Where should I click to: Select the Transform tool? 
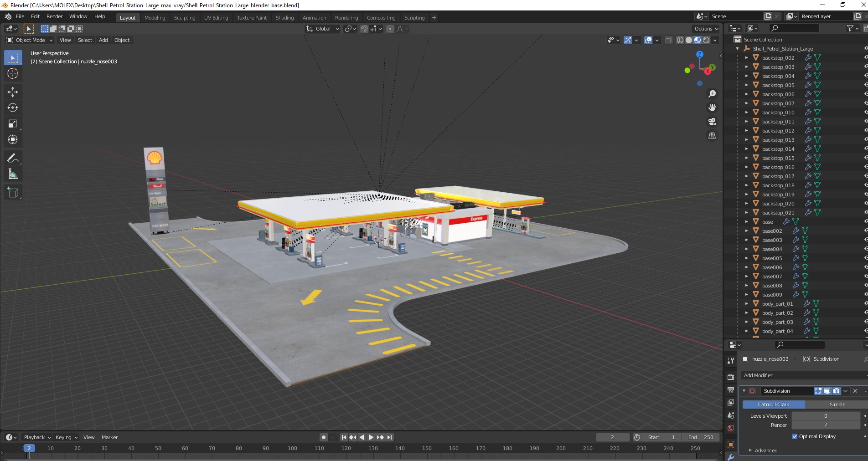click(x=13, y=139)
